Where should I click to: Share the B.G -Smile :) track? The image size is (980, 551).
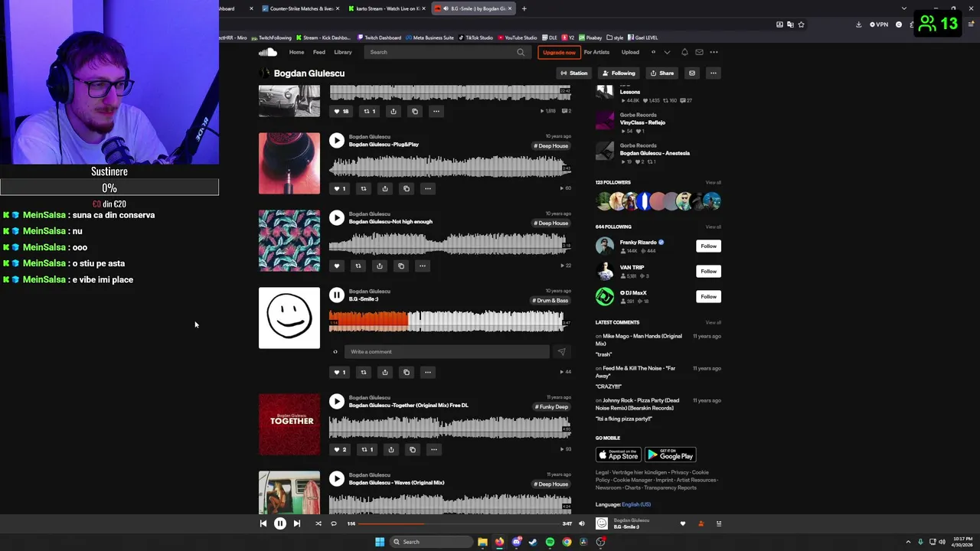pyautogui.click(x=385, y=372)
